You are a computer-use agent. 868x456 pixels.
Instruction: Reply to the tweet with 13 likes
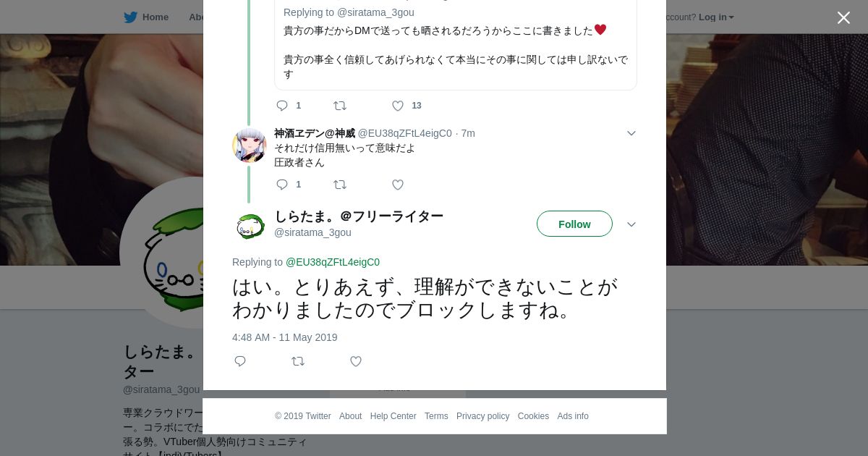[x=282, y=106]
